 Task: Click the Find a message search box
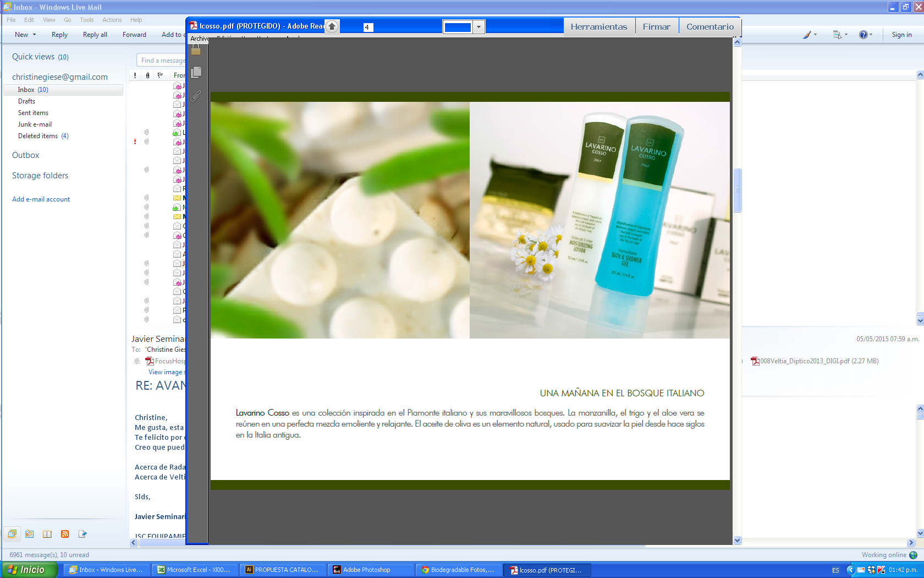162,61
